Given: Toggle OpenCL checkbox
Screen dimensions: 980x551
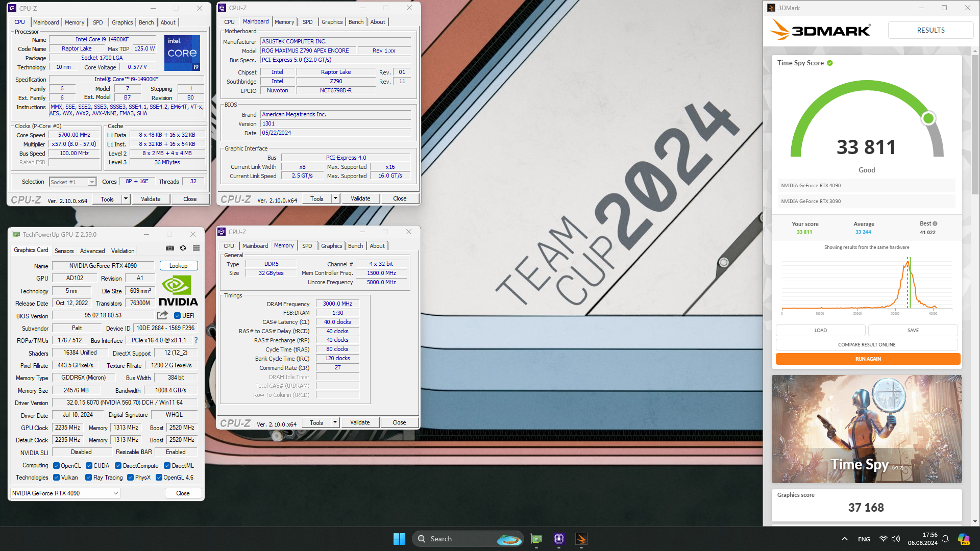Looking at the screenshot, I should tap(57, 466).
